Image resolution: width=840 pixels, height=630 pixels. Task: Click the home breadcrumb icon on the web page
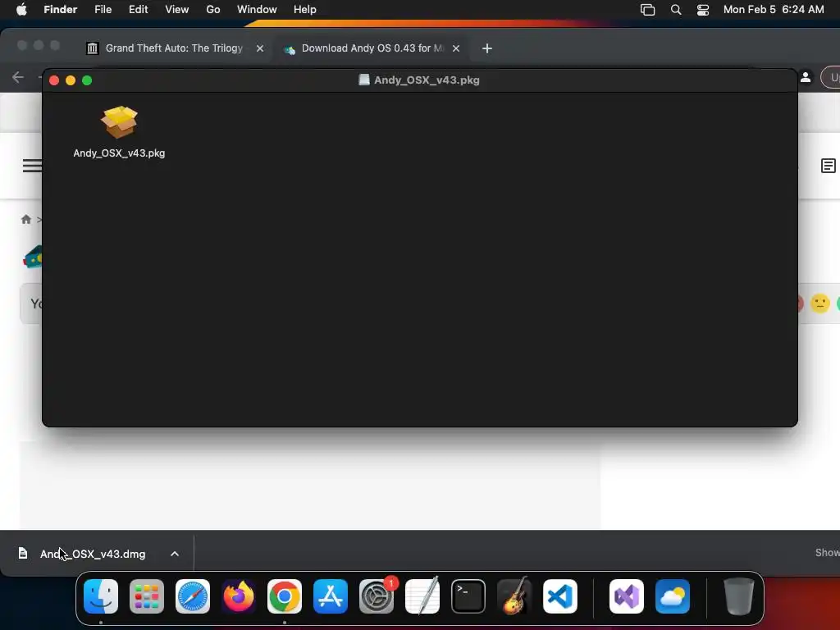click(25, 219)
